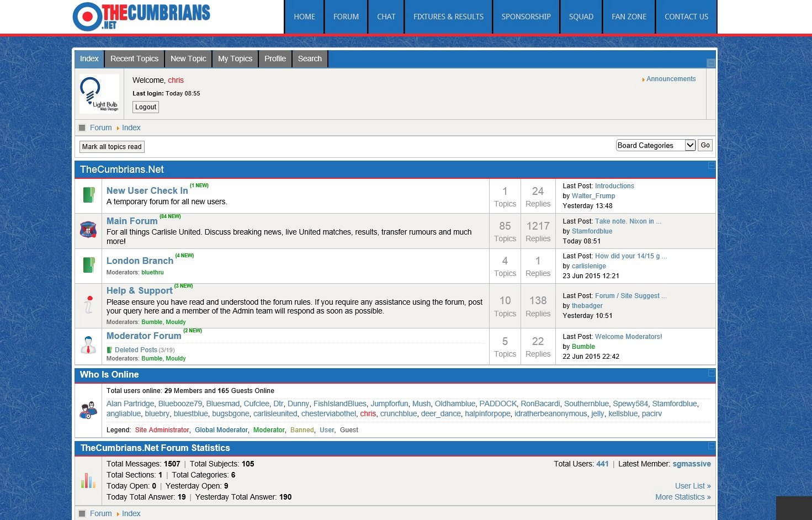
Task: Click the London Branch green folder icon
Action: coord(88,265)
